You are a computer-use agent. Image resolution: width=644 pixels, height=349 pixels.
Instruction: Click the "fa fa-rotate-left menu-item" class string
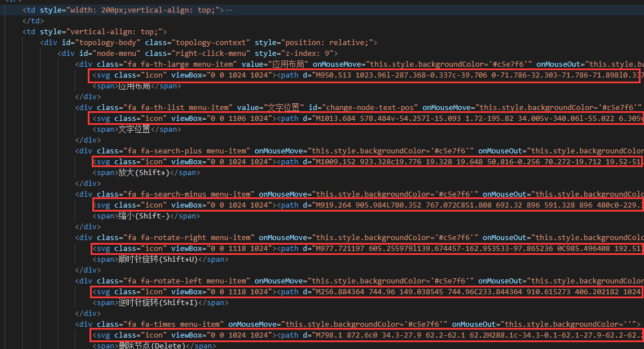186,281
